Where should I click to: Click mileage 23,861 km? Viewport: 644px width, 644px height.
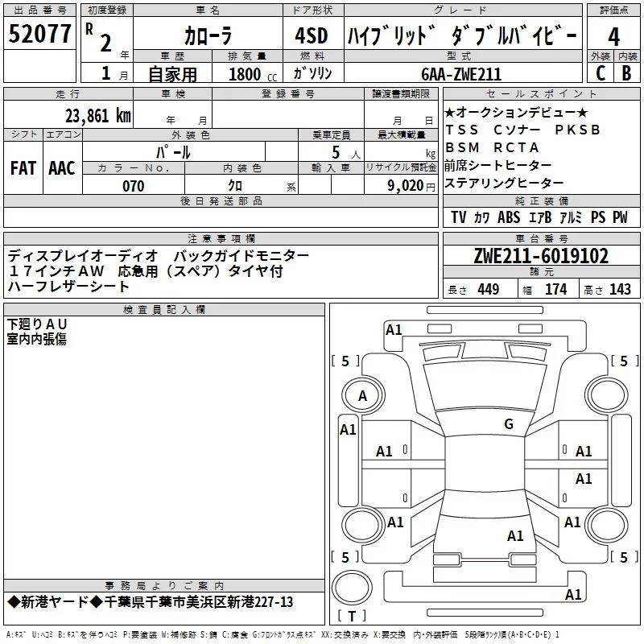tap(98, 116)
